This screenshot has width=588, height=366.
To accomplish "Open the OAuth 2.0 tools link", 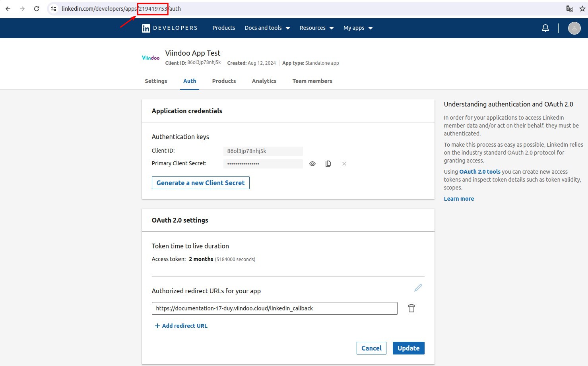I will pos(480,172).
